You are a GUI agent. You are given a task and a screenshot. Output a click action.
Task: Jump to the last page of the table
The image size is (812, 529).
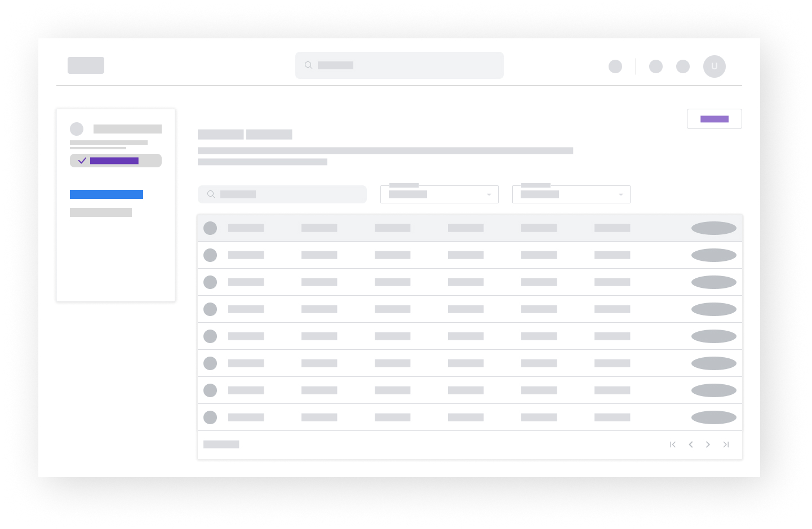click(726, 444)
